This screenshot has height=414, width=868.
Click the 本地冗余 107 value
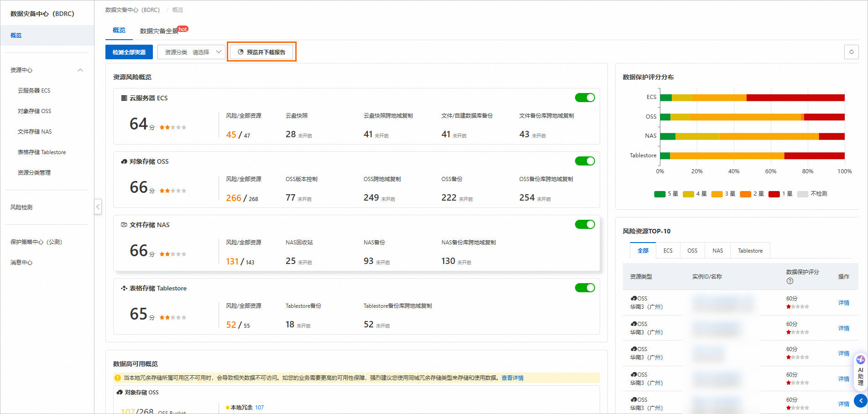click(259, 408)
